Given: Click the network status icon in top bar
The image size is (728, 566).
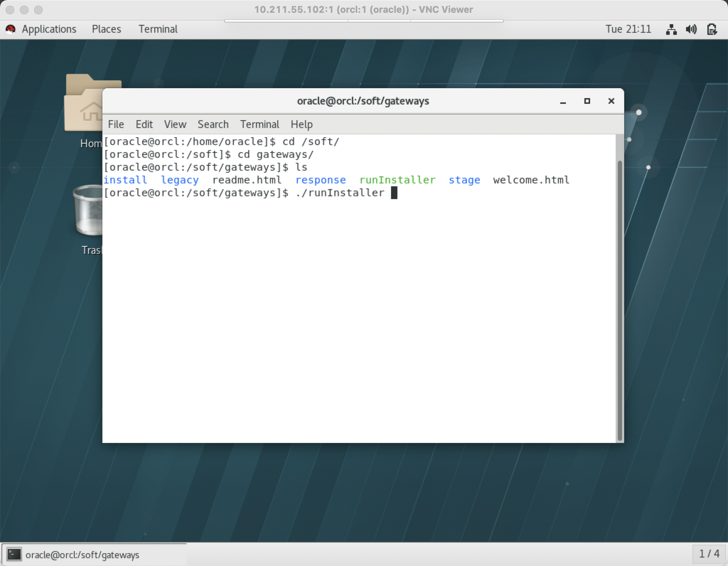Looking at the screenshot, I should [671, 29].
